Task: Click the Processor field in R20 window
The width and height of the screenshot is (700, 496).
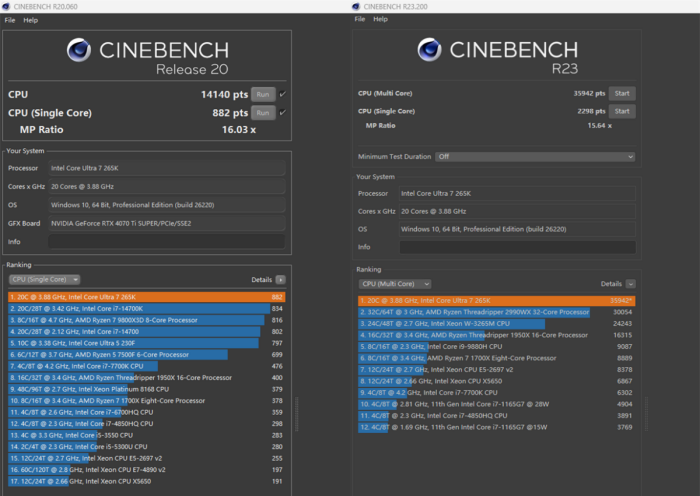Action: [x=167, y=168]
